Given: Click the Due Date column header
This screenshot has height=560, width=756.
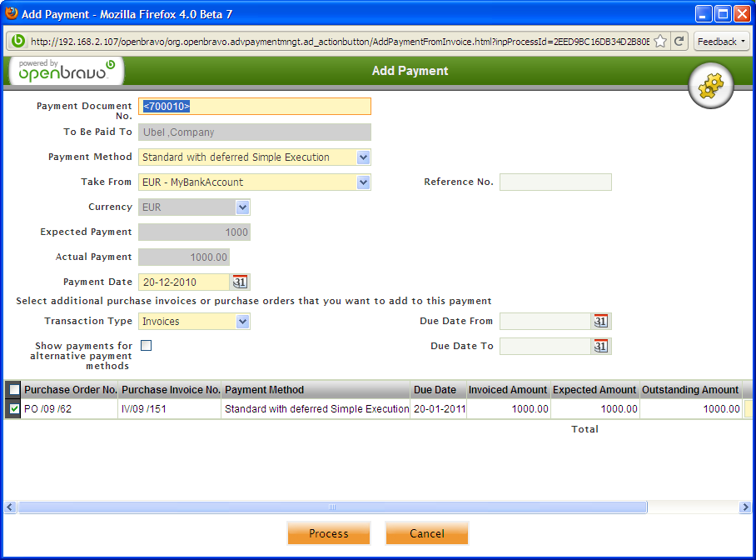Looking at the screenshot, I should [x=439, y=390].
